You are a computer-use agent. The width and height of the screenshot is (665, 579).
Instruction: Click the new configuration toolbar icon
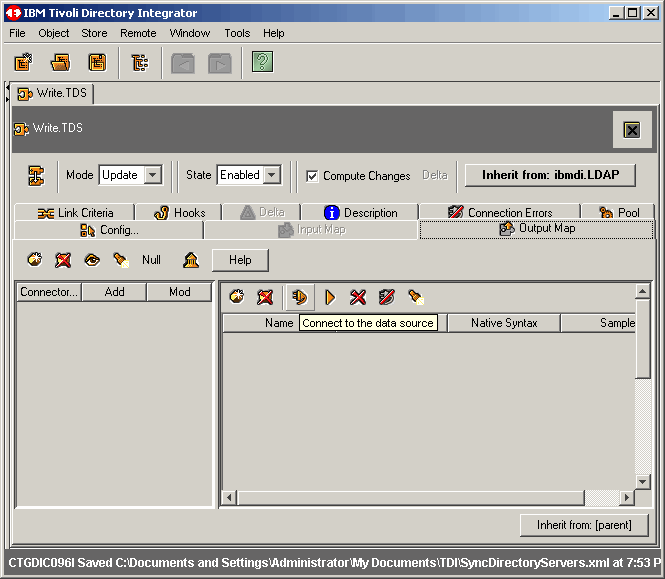click(23, 63)
